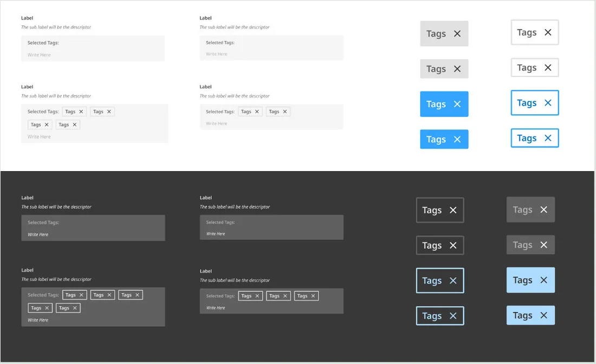Dismiss shorter gray filled tag in dark section
Screen dimensions: 596x364
544,245
